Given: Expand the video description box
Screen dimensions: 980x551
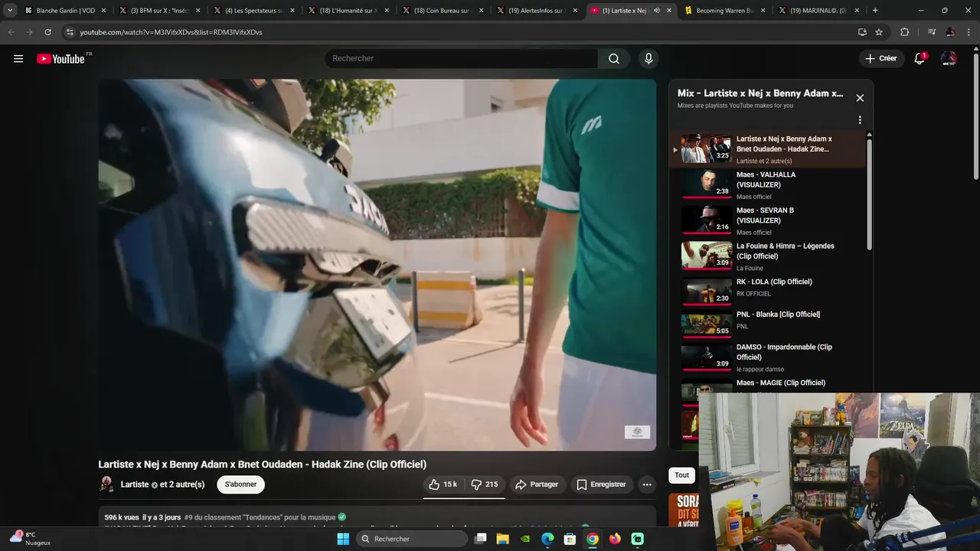Looking at the screenshot, I should tap(377, 517).
